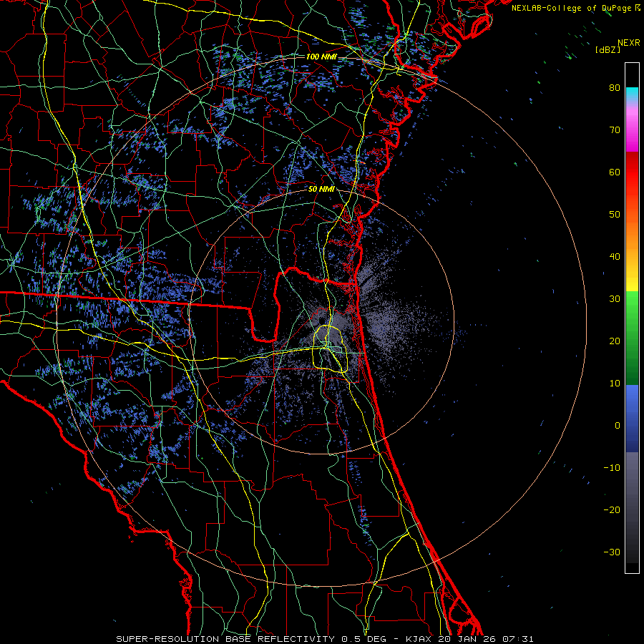Click the -10 value on the dBZ scale
Screen dimensions: 644x644
(x=612, y=468)
